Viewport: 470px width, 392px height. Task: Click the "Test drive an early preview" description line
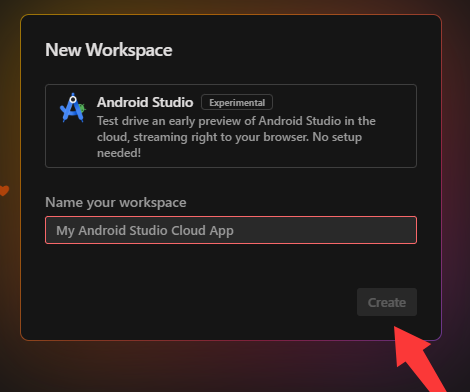[x=236, y=121]
